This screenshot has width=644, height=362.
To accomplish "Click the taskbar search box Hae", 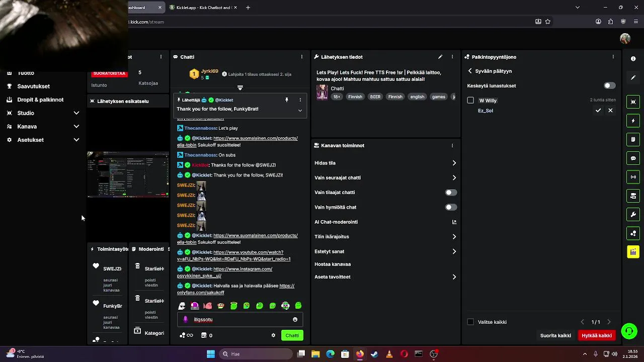I will coord(255,354).
